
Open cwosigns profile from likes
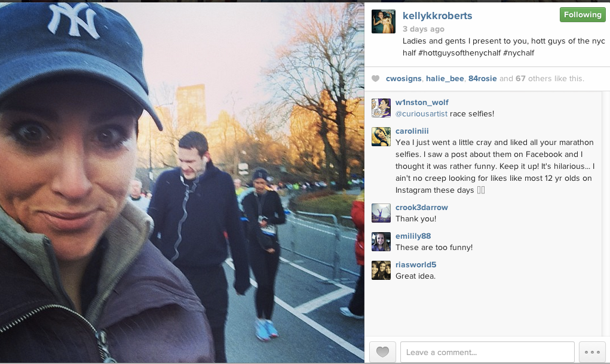(403, 79)
